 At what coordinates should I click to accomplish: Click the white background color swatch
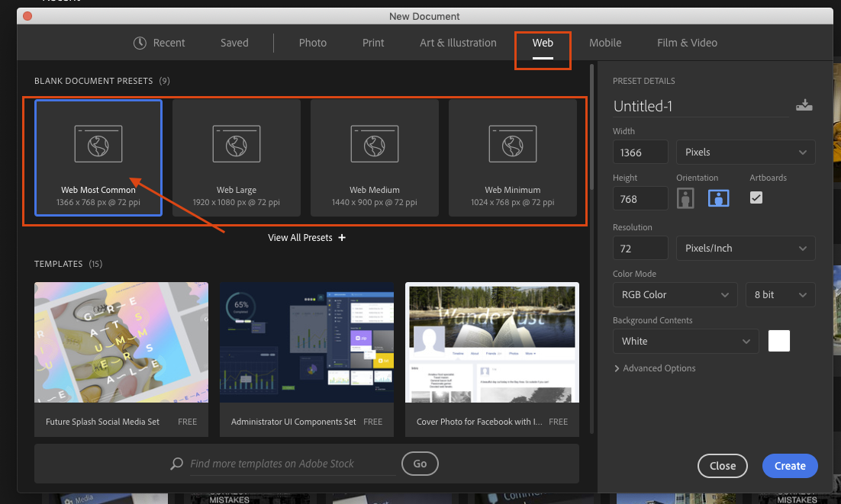click(x=778, y=341)
